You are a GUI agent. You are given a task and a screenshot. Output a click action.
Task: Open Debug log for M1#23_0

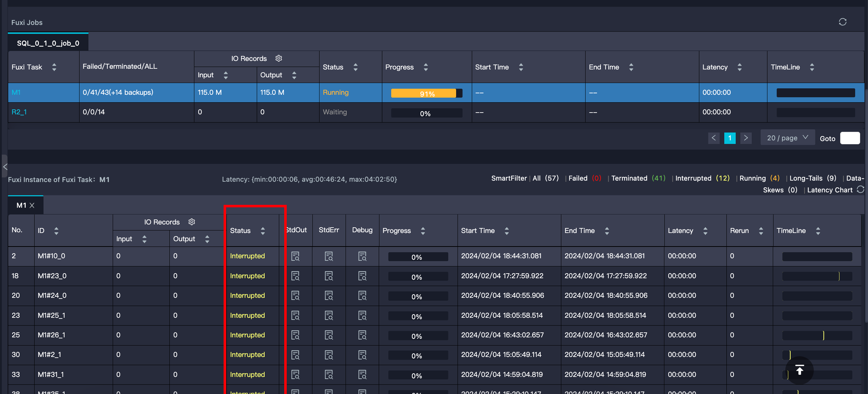tap(362, 276)
